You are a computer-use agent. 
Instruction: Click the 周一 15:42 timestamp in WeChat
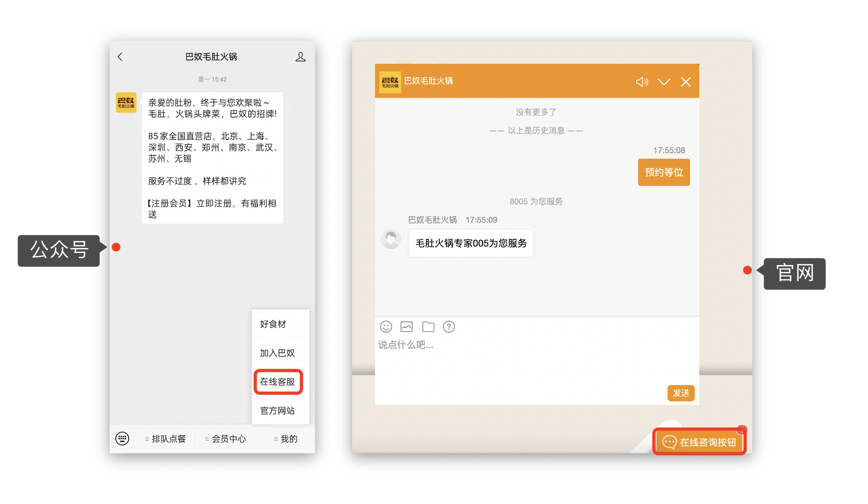(x=212, y=79)
